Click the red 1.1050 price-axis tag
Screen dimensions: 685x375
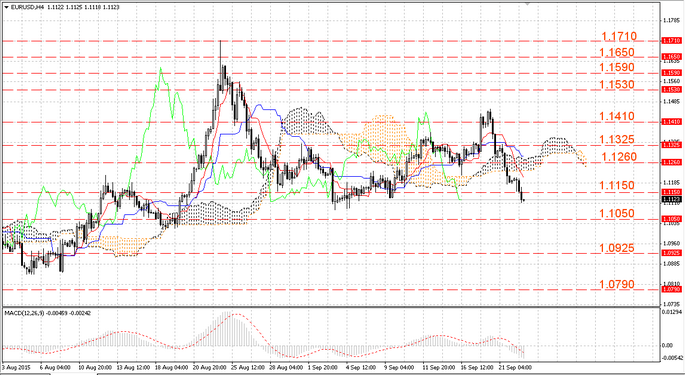click(671, 219)
